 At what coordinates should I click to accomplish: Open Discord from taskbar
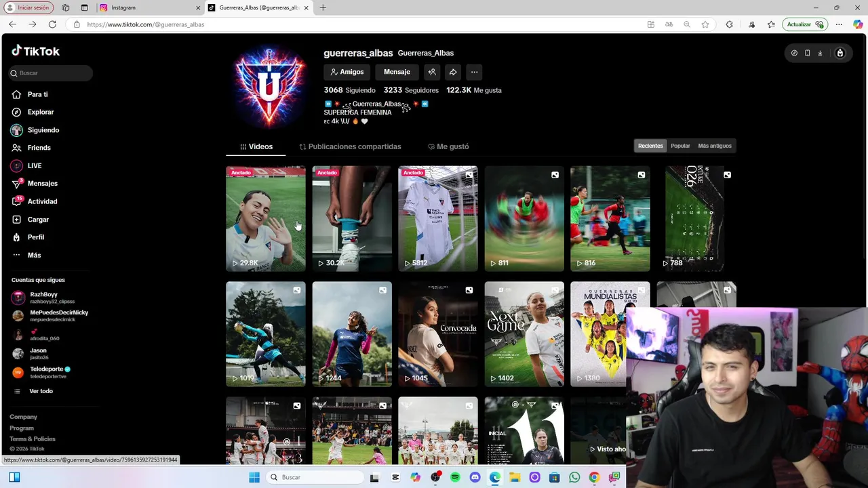point(475,477)
